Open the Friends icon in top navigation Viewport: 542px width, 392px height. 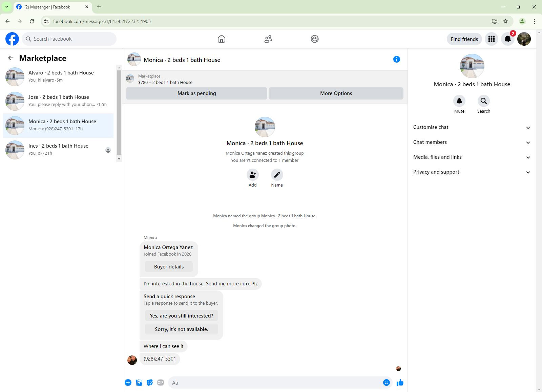coord(268,39)
